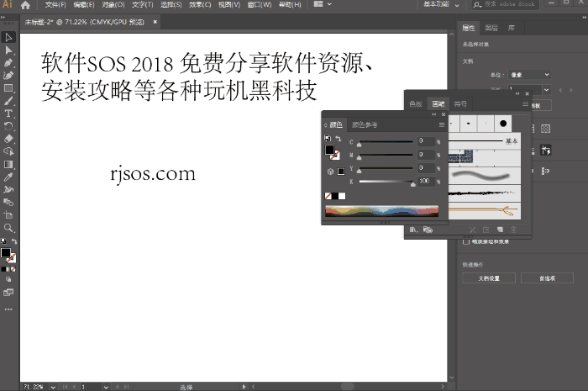The image size is (588, 391).
Task: Select the Blend tool
Action: pyautogui.click(x=8, y=203)
